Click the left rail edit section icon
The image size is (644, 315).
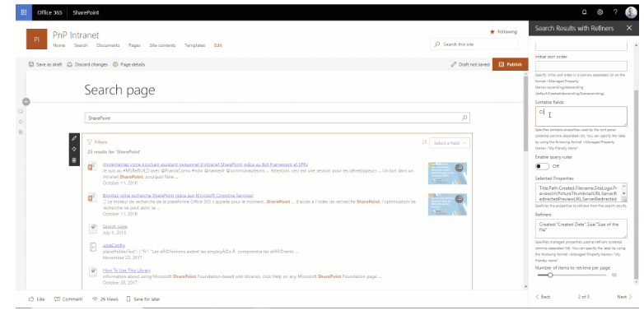coord(21,112)
